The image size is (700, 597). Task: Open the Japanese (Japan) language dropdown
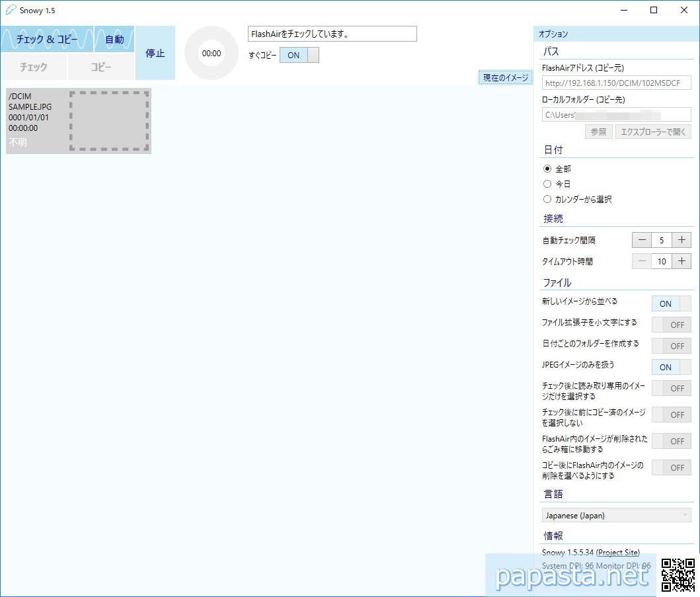coord(615,515)
